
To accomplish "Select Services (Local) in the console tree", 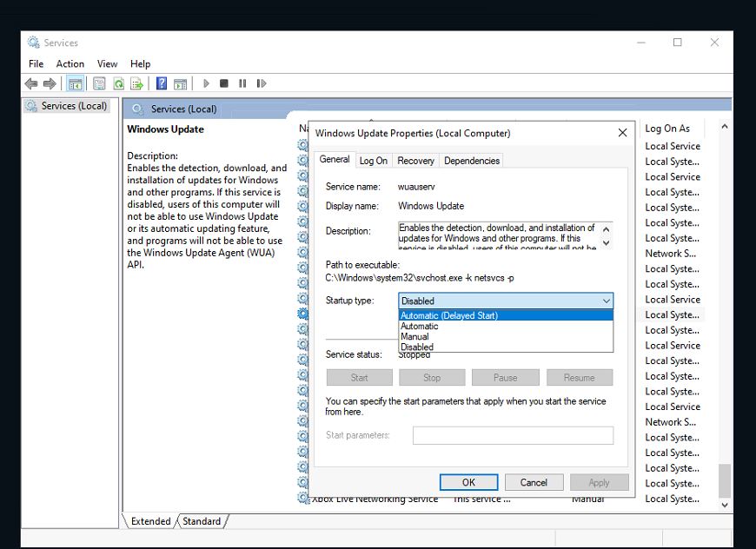I will [x=74, y=106].
